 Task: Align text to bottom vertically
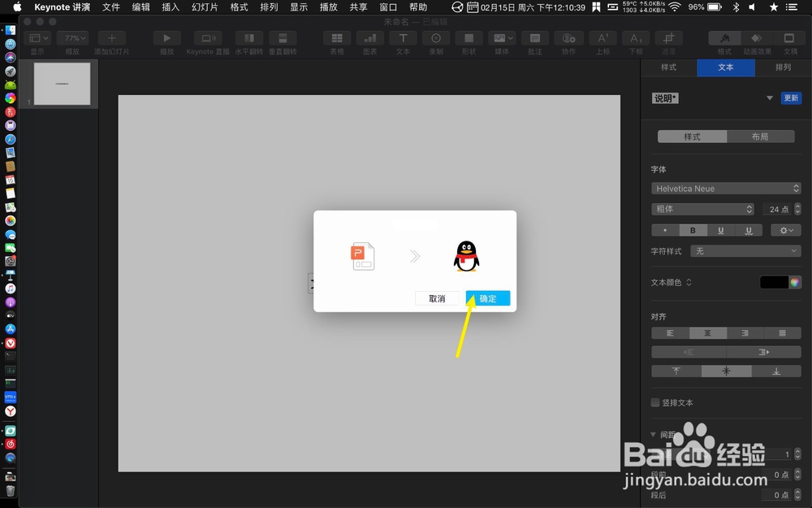point(776,371)
